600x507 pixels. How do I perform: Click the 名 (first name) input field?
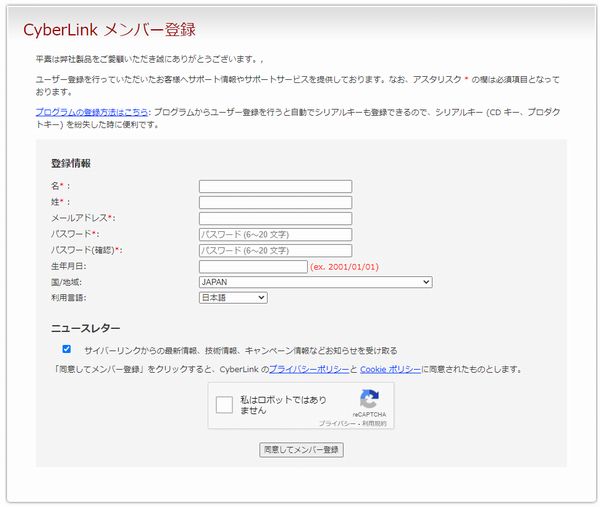pos(275,186)
